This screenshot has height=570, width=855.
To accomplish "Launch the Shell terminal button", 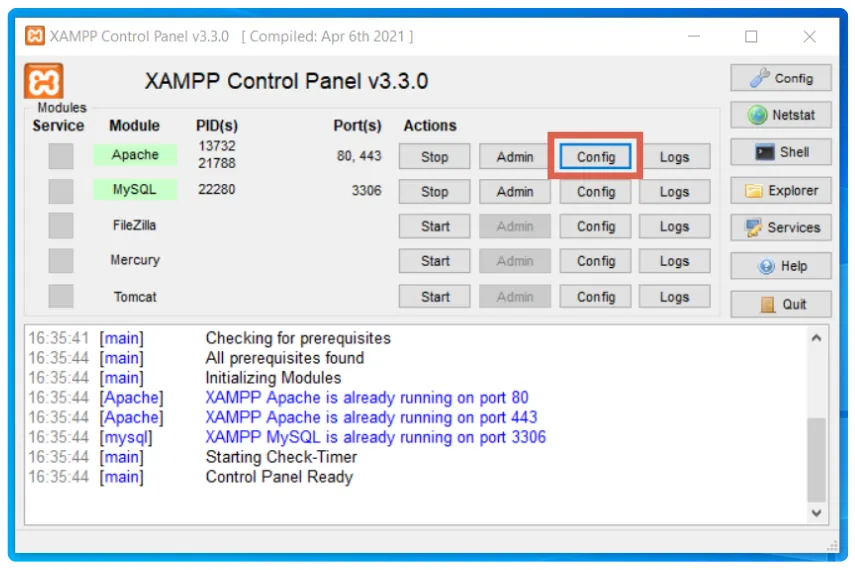I will [781, 152].
